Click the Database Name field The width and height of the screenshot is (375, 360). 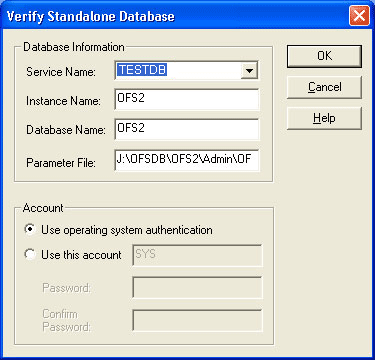[186, 129]
